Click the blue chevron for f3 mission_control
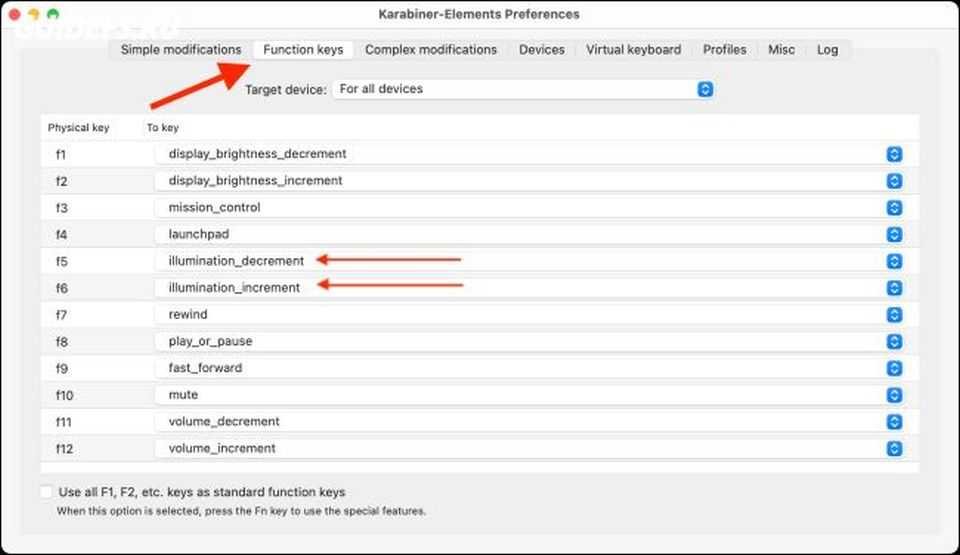 [894, 208]
